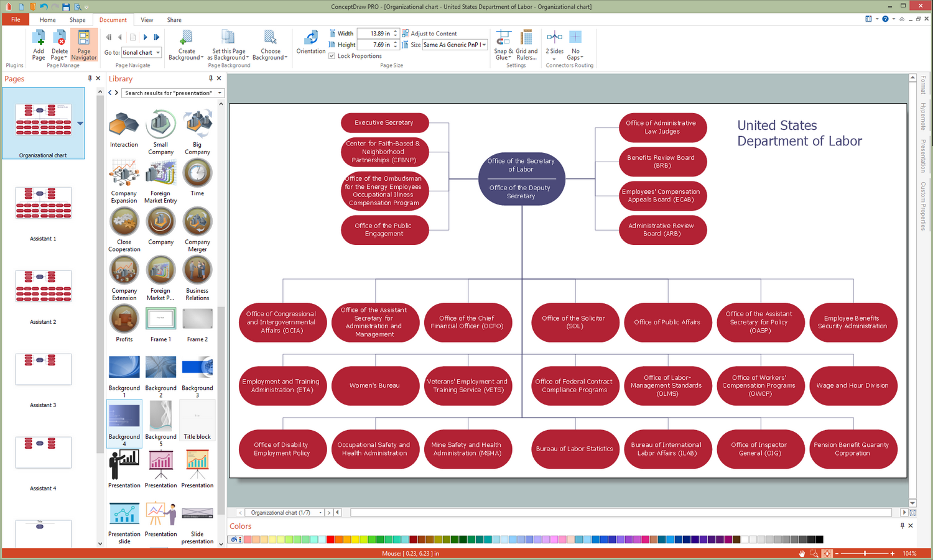Click zoom in plus button

[x=893, y=553]
